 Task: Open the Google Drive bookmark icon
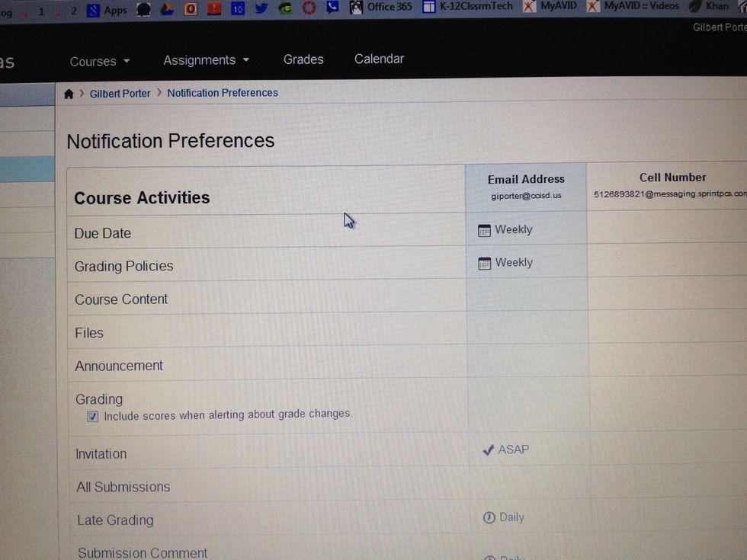(167, 10)
